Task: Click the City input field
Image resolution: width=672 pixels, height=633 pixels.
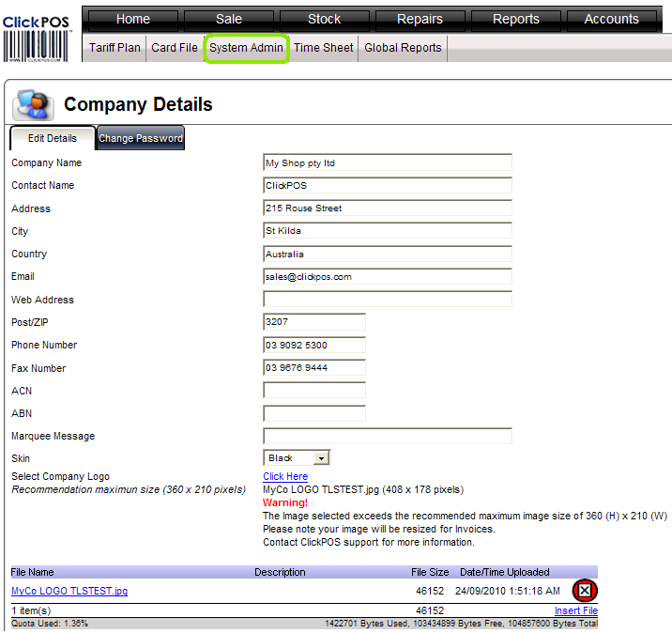Action: coord(388,231)
